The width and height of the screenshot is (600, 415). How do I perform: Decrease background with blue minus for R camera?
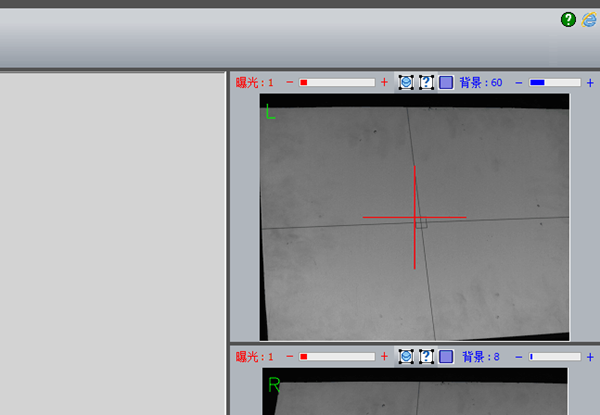click(519, 356)
